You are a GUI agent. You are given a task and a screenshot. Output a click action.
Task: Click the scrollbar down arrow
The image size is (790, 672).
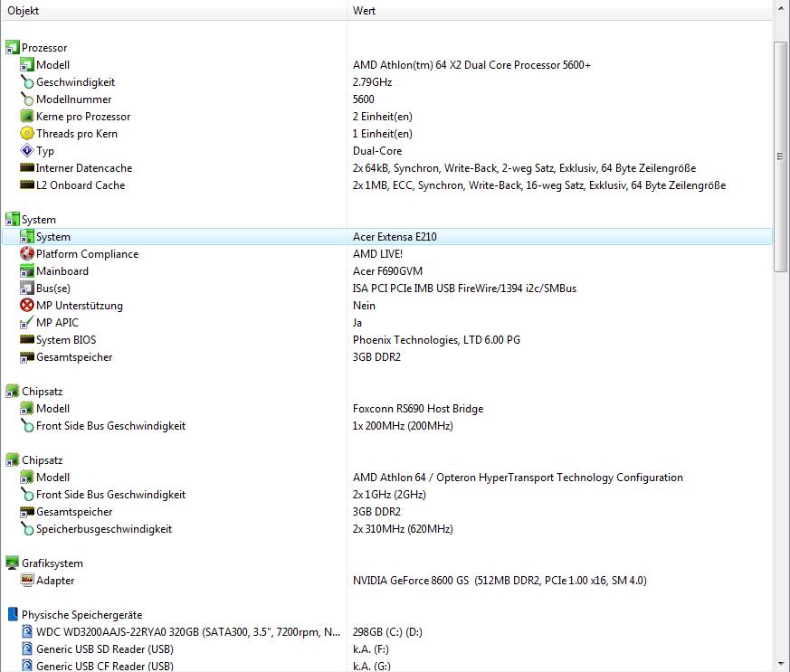click(780, 664)
